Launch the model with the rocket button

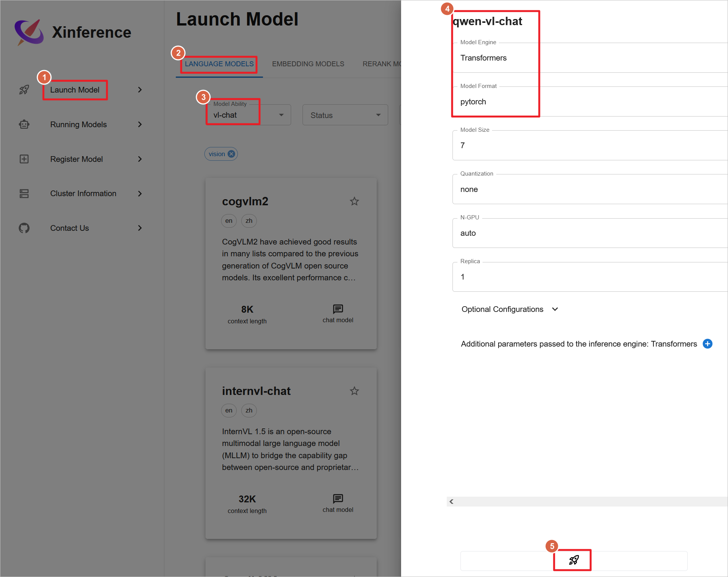tap(574, 560)
